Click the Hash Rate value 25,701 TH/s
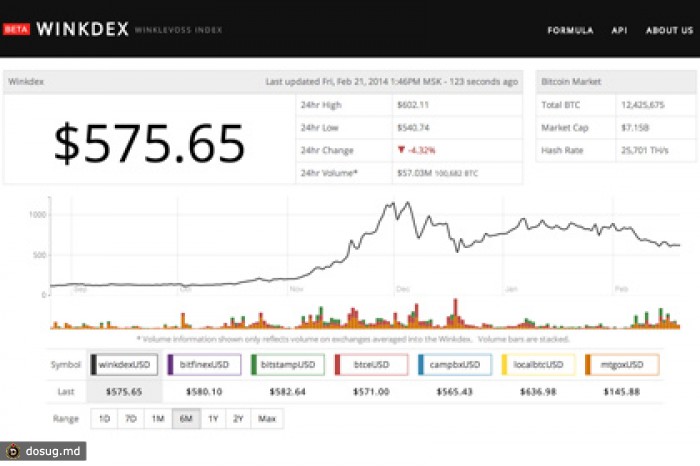The height and width of the screenshot is (466, 700). tap(645, 150)
